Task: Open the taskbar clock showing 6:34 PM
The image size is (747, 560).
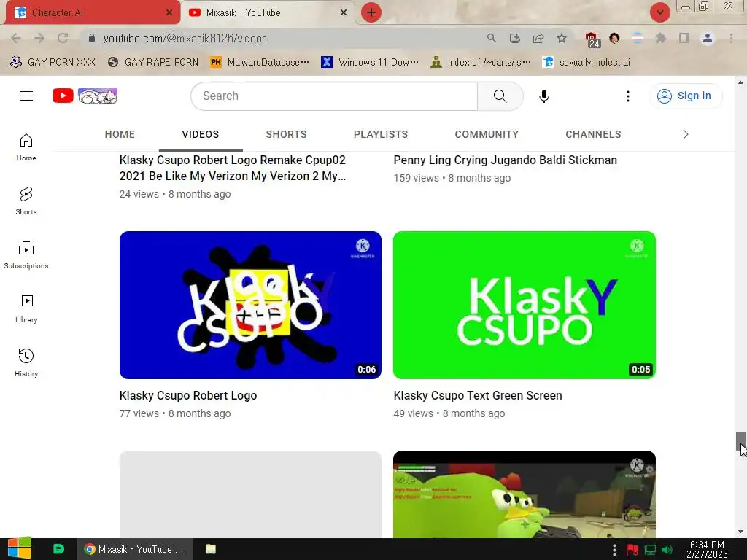Action: coord(707,549)
